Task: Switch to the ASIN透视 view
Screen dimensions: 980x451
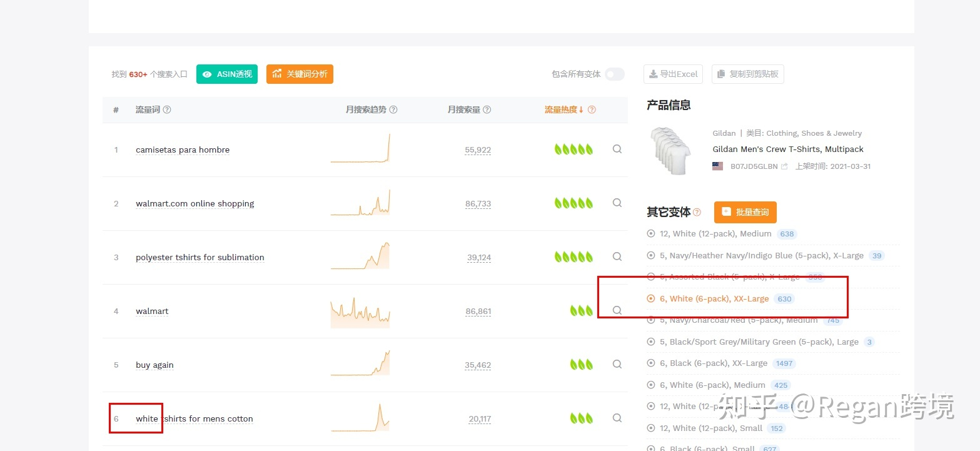Action: 226,74
